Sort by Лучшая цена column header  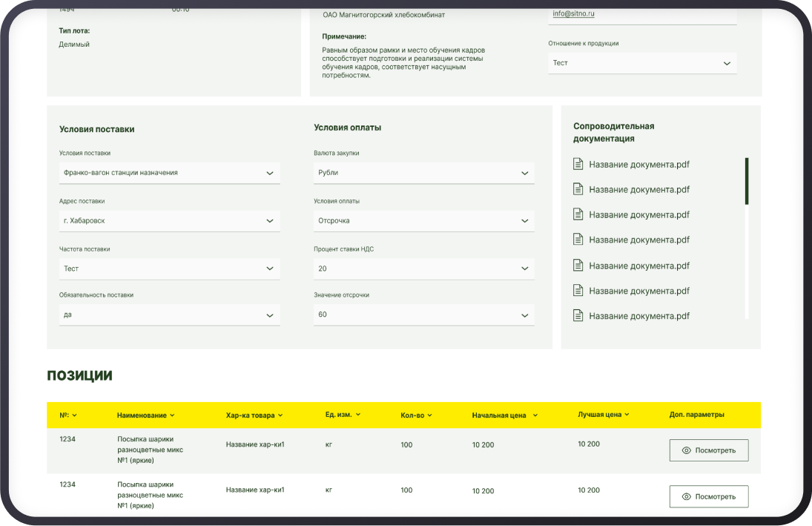(604, 415)
